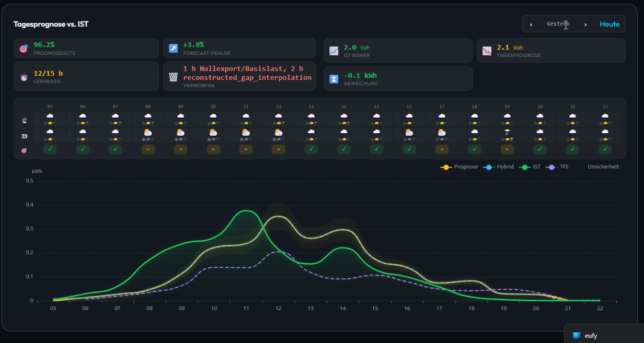Screen dimensions: 644x343
Task: Click the Lernbasis alarm clock icon
Action: coord(24,77)
